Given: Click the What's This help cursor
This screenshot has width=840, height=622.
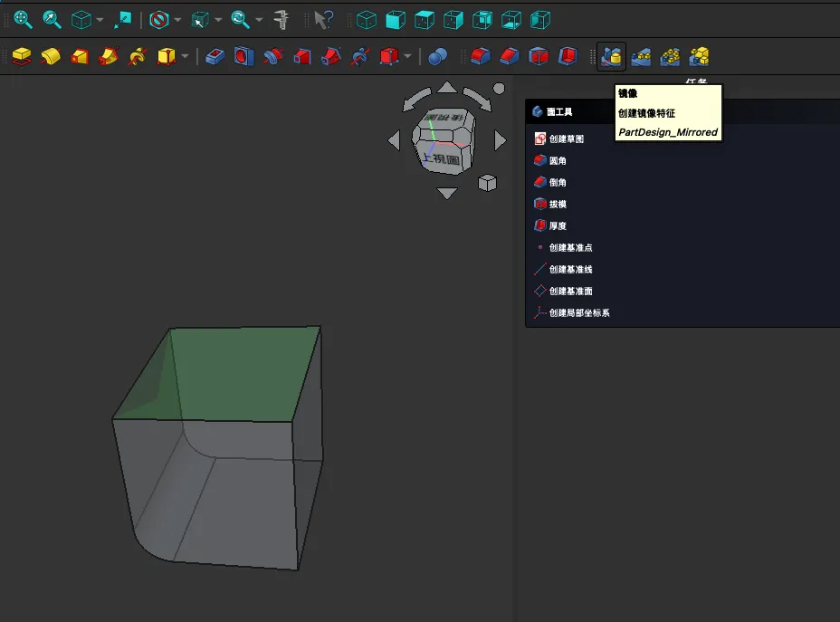Looking at the screenshot, I should 323,19.
